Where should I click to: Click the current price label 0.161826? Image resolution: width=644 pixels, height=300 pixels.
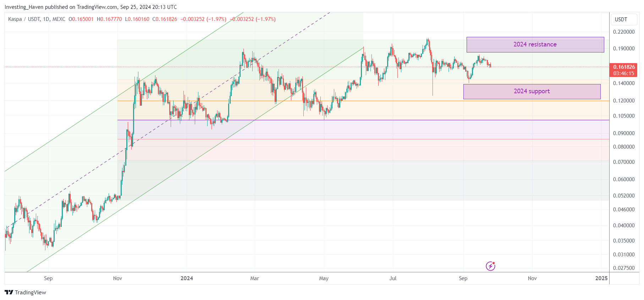(624, 67)
